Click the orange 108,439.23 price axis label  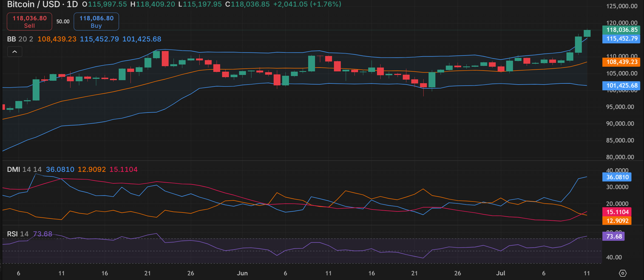point(621,62)
